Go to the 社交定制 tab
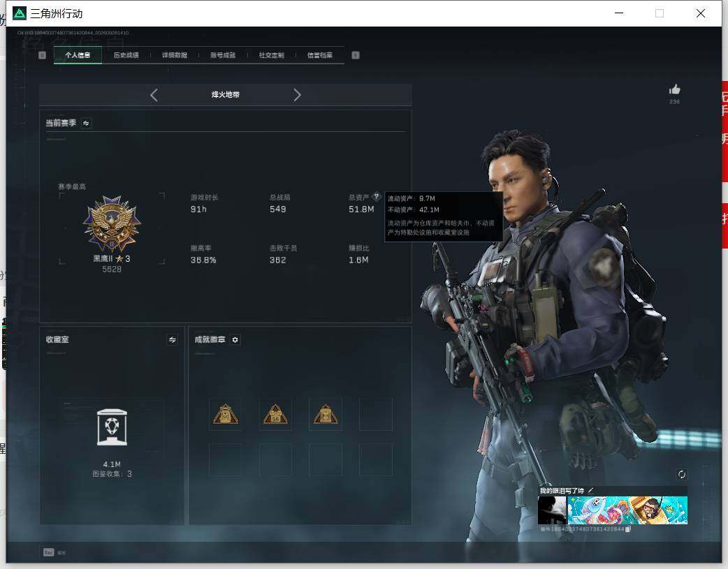The image size is (728, 569). click(272, 55)
